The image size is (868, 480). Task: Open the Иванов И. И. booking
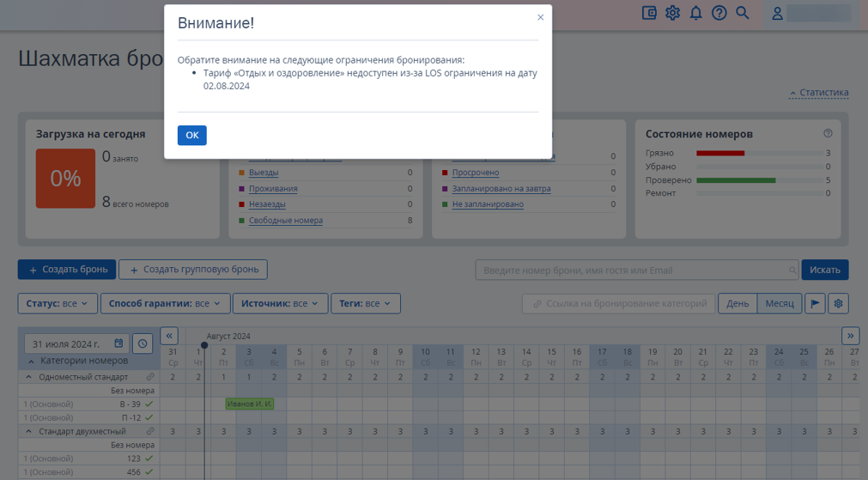click(x=250, y=404)
